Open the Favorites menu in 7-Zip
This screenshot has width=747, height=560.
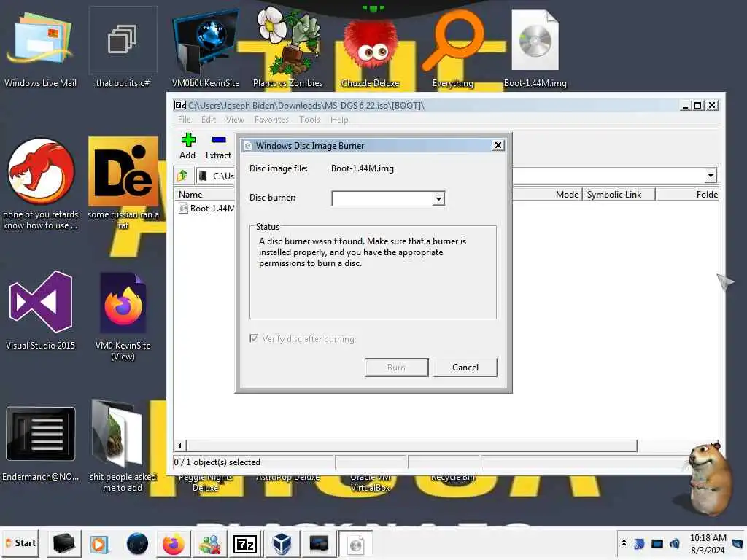click(271, 120)
